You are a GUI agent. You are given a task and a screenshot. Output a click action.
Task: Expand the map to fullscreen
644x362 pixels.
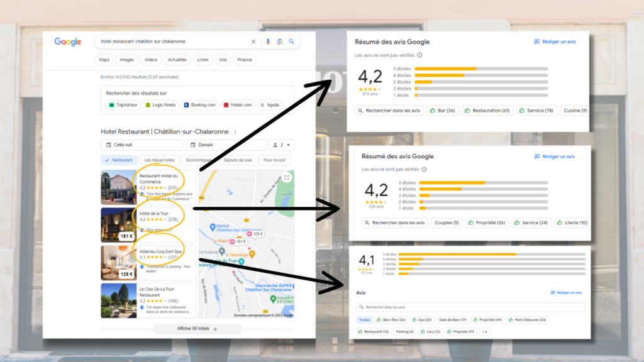pos(287,178)
